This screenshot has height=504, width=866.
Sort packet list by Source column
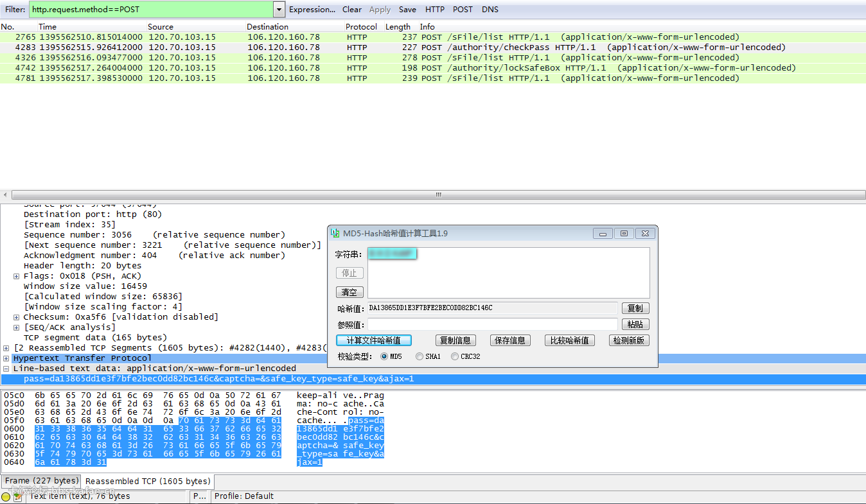161,27
